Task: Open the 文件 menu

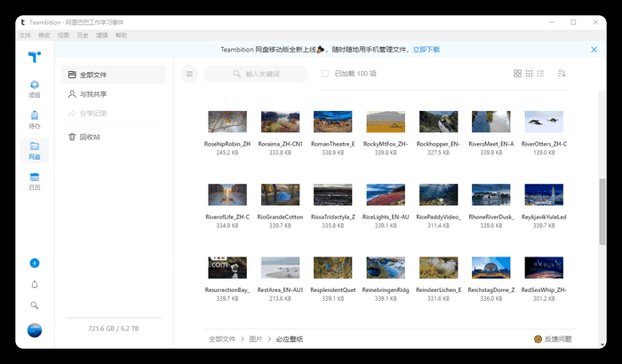Action: (25, 36)
